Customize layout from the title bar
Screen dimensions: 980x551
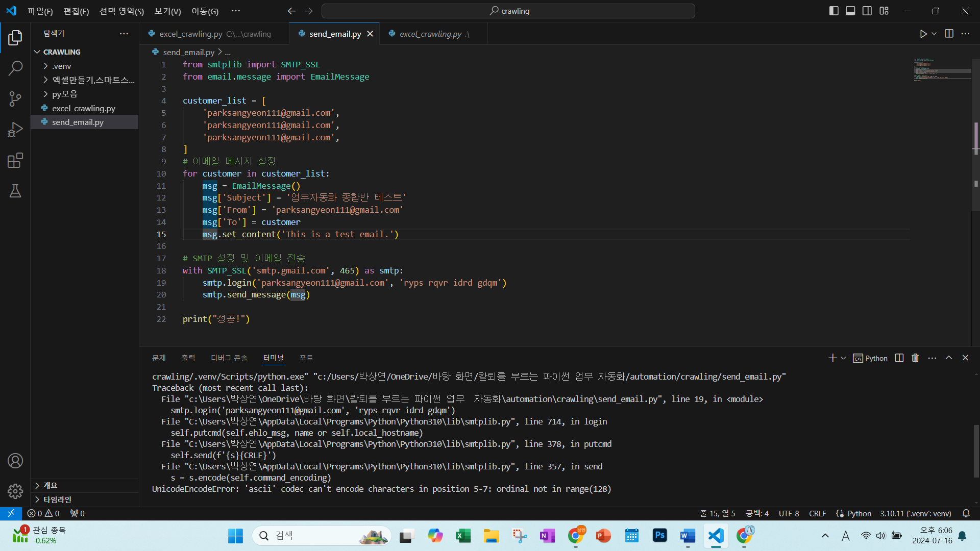point(884,11)
